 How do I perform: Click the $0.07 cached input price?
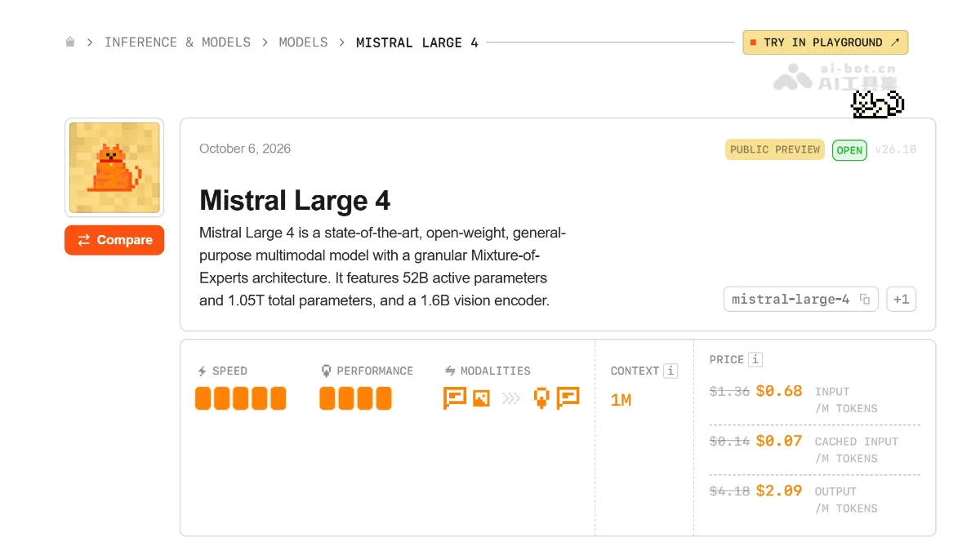tap(779, 441)
